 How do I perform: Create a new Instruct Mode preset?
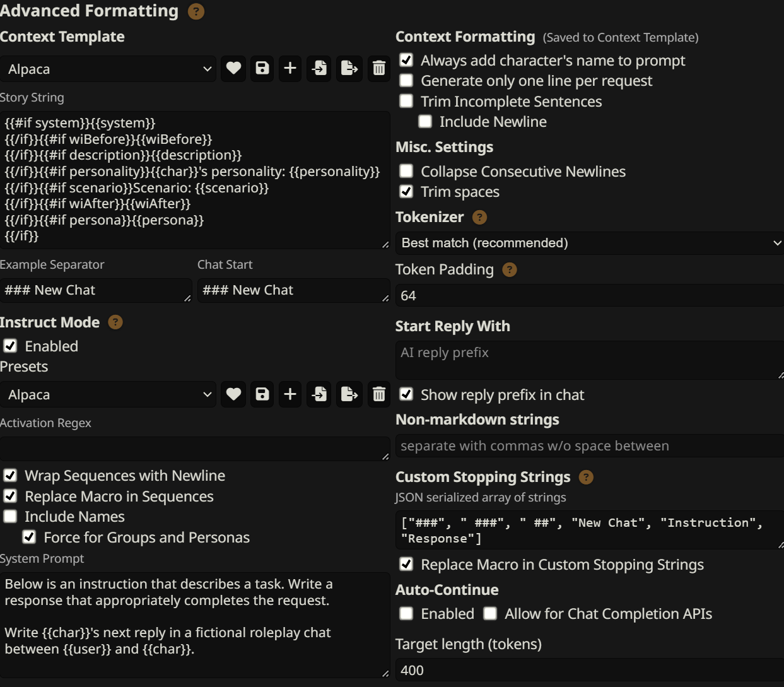pyautogui.click(x=290, y=394)
